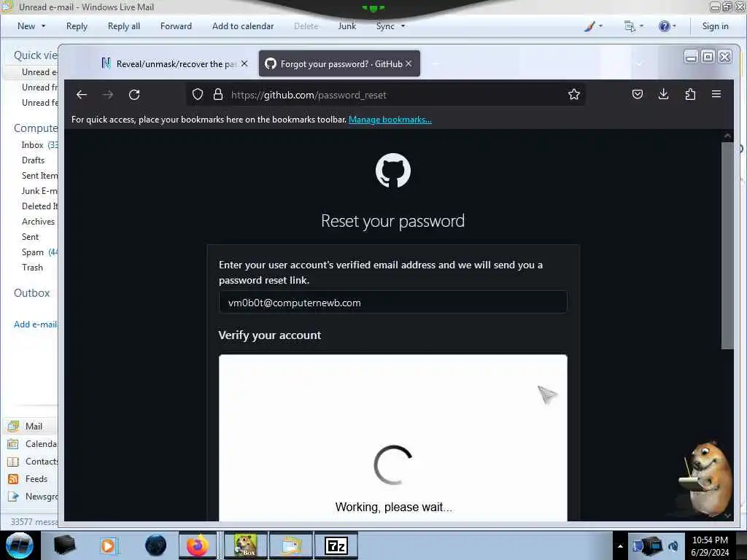Screen dimensions: 747x560
Task: Open the media player taskbar icon
Action: [108, 545]
